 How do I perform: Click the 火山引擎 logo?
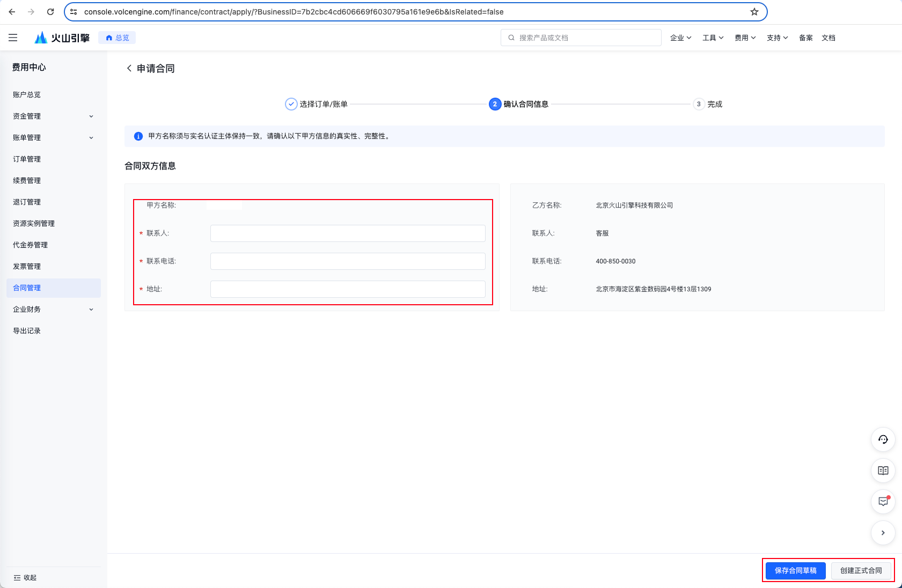[62, 38]
